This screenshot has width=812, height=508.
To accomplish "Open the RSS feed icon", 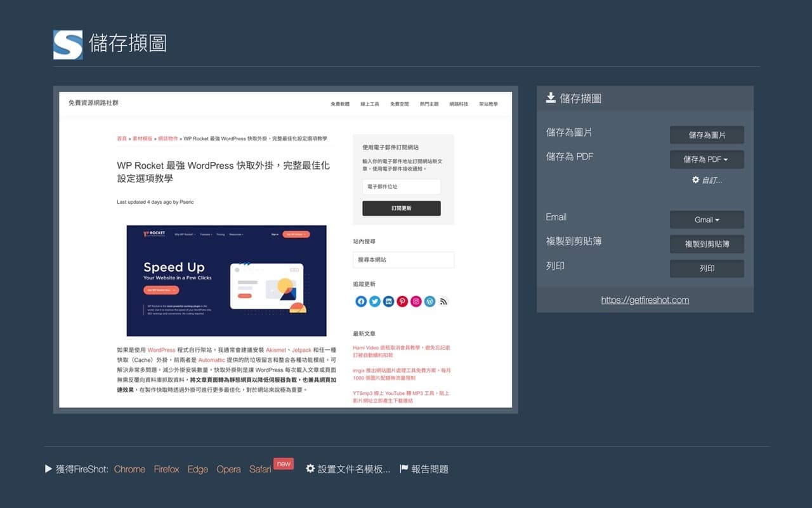I will coord(443,301).
